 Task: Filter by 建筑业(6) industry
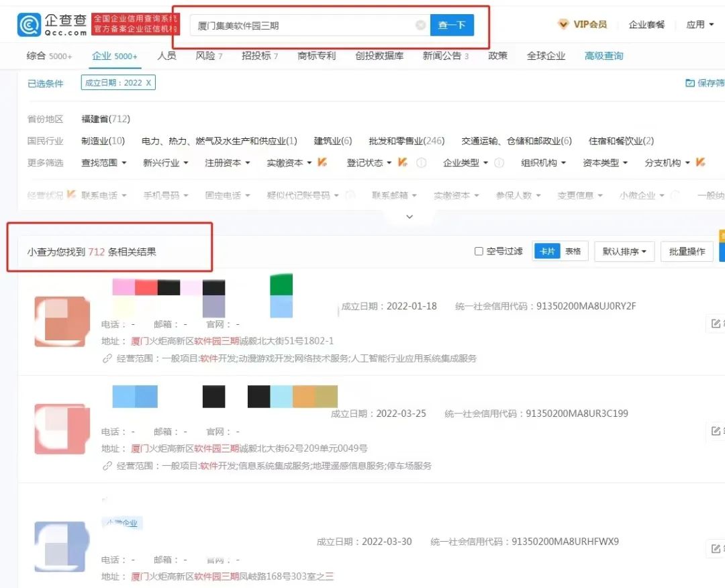(333, 141)
